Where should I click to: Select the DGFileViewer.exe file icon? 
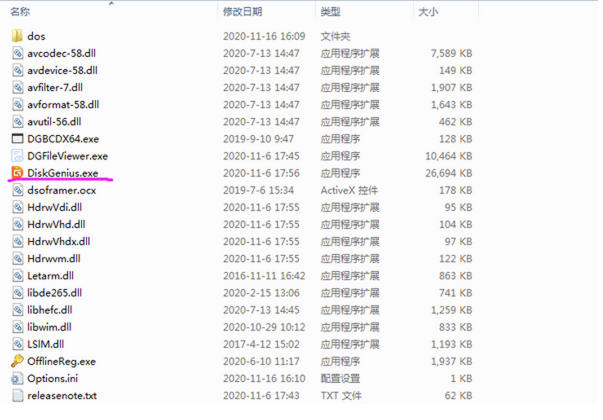[17, 156]
